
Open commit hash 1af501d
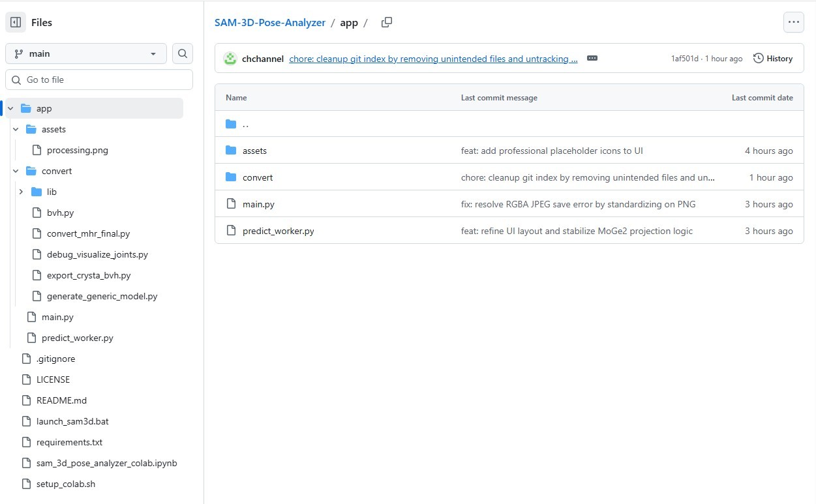coord(686,59)
